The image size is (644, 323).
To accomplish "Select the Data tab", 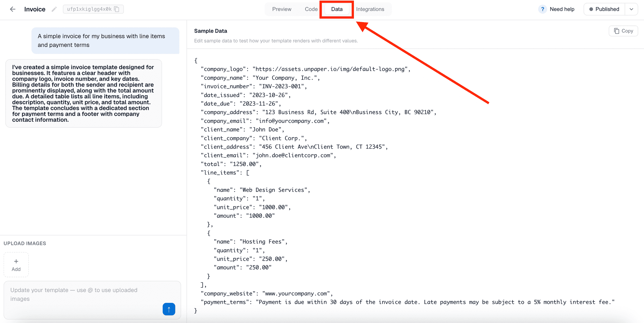I will coord(336,9).
